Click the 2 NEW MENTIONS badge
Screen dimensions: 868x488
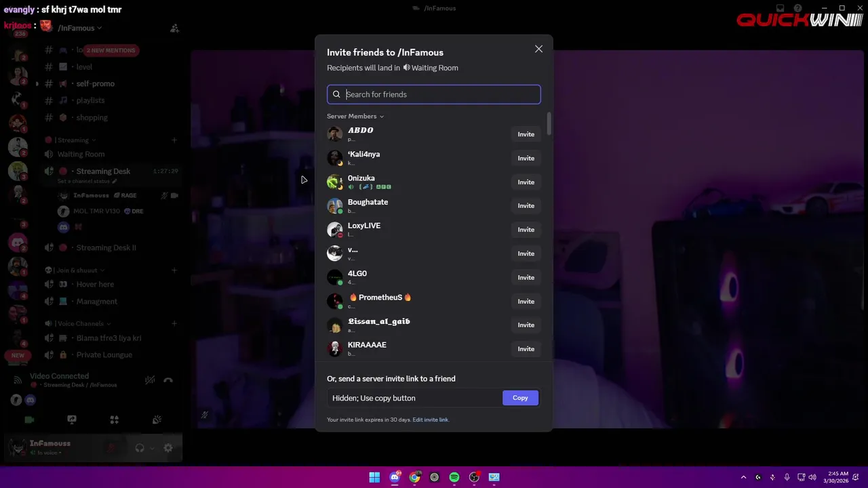(111, 50)
